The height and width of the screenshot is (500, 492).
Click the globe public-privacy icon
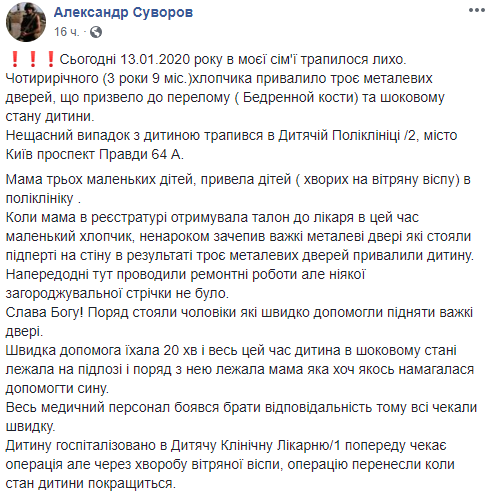[96, 32]
